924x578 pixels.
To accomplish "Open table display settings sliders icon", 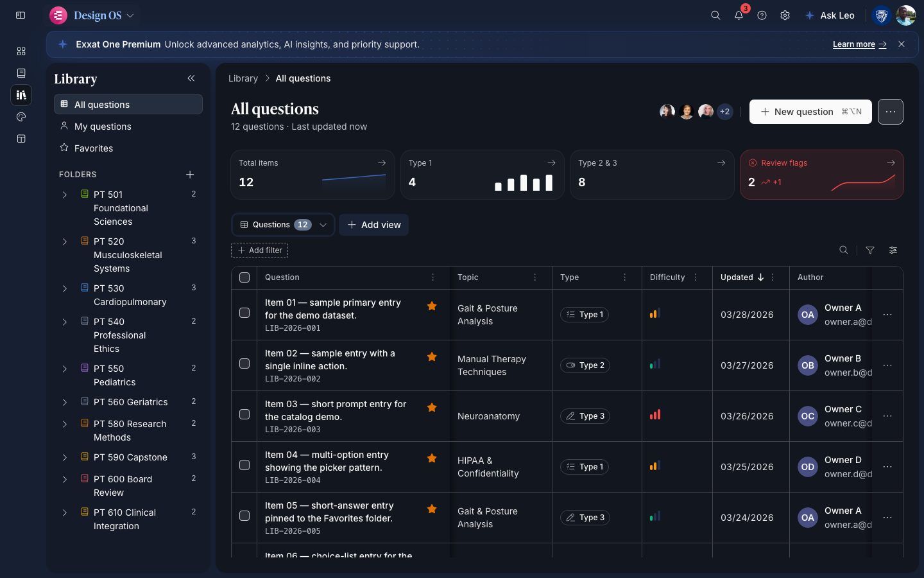I will [x=893, y=250].
